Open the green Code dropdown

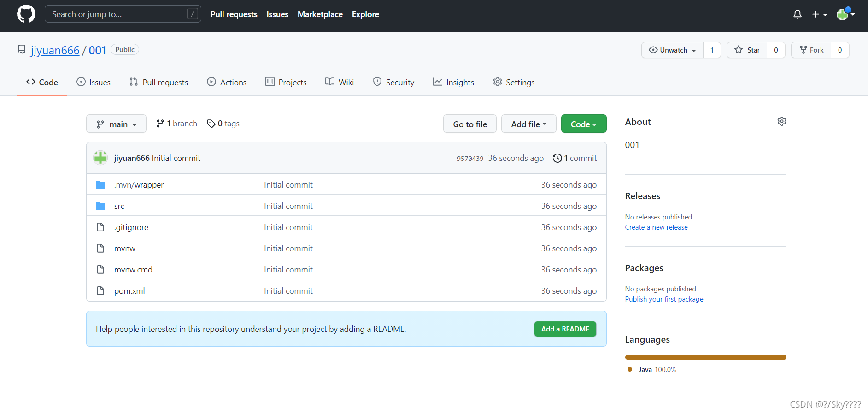584,124
